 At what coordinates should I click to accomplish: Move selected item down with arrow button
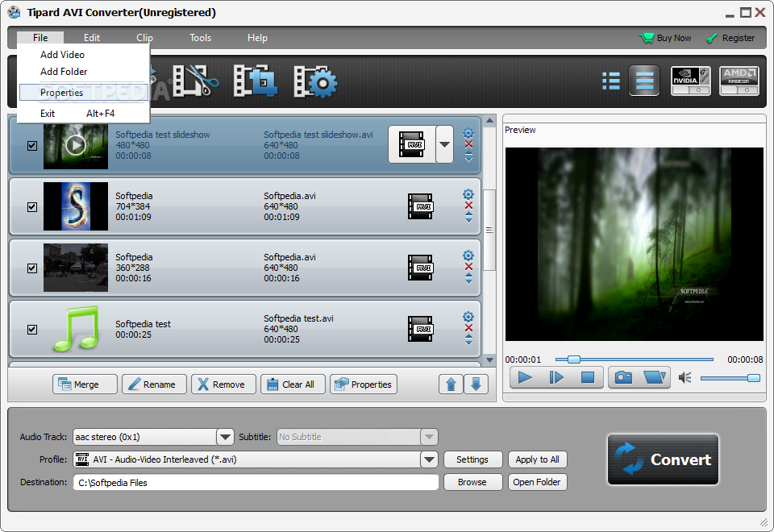click(476, 384)
